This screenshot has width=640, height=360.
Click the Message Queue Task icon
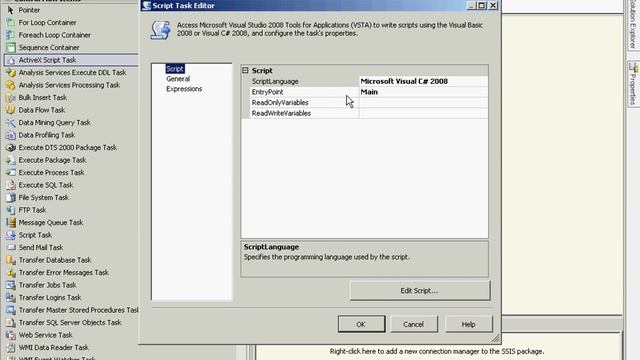click(x=11, y=222)
